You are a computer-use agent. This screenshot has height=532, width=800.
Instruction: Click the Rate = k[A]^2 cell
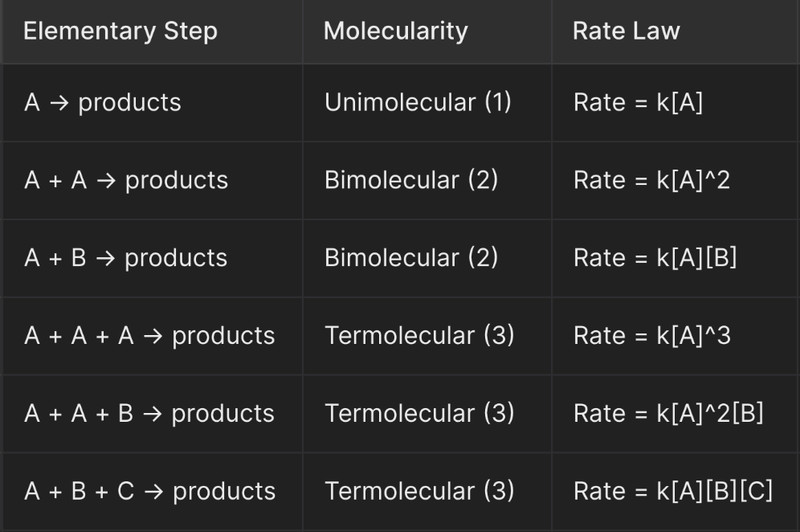(652, 180)
